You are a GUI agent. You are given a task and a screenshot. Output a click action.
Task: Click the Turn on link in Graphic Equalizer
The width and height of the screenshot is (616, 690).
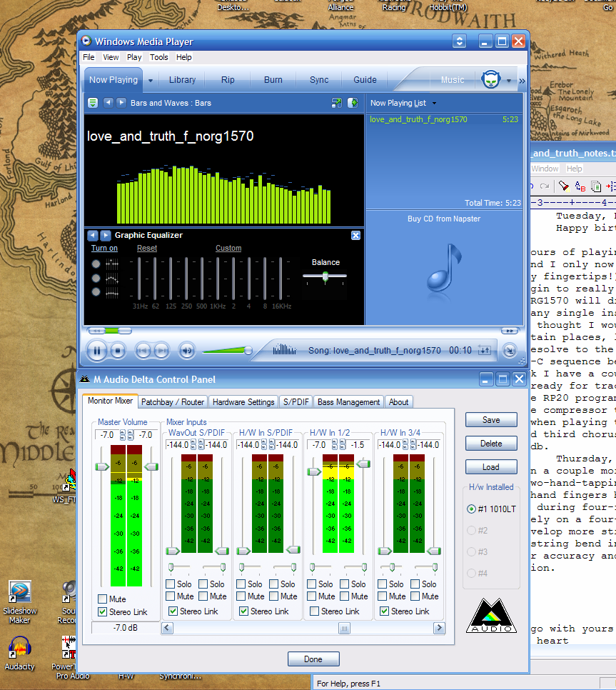tap(104, 248)
